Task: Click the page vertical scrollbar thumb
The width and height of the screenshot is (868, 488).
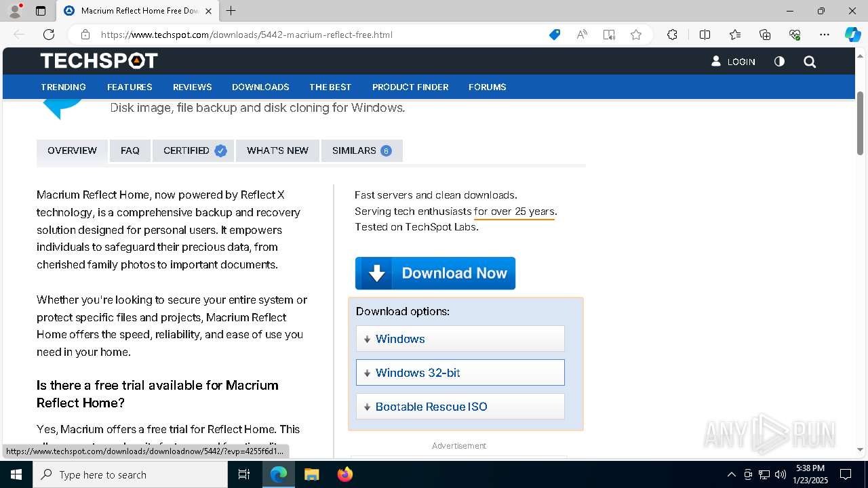Action: (860, 122)
